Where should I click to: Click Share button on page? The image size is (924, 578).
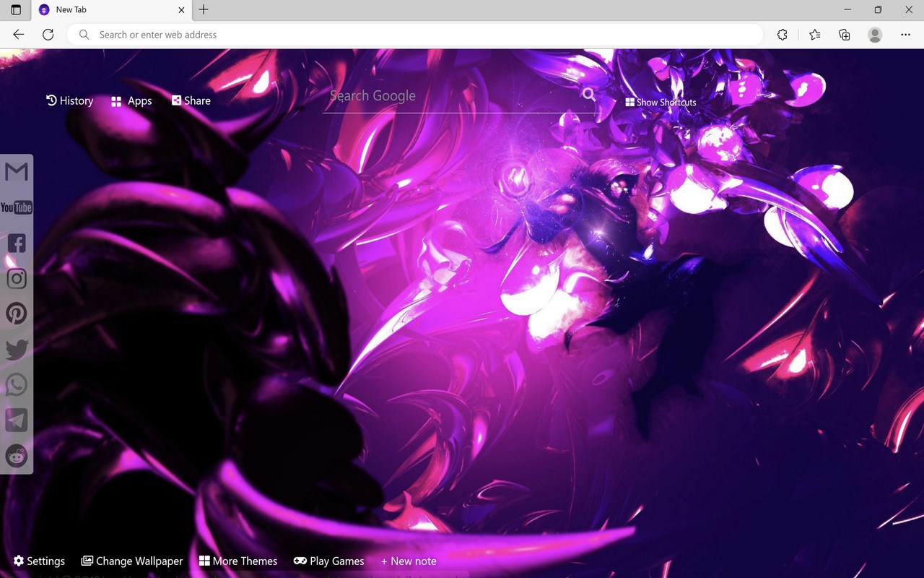click(191, 100)
